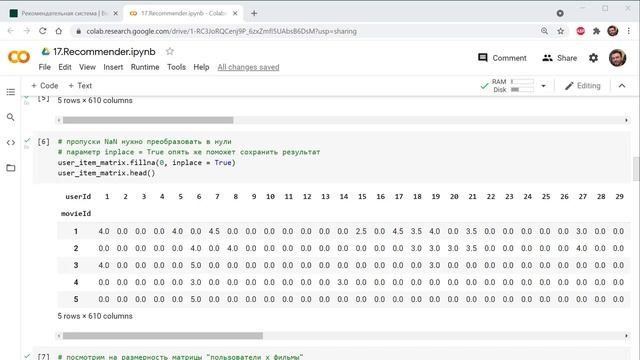The height and width of the screenshot is (360, 640).
Task: Open the table of contents sidebar icon
Action: [11, 92]
